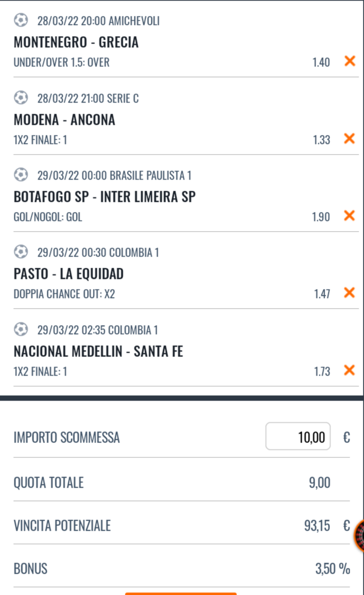Open the Montenegro - Grecia match title

76,42
